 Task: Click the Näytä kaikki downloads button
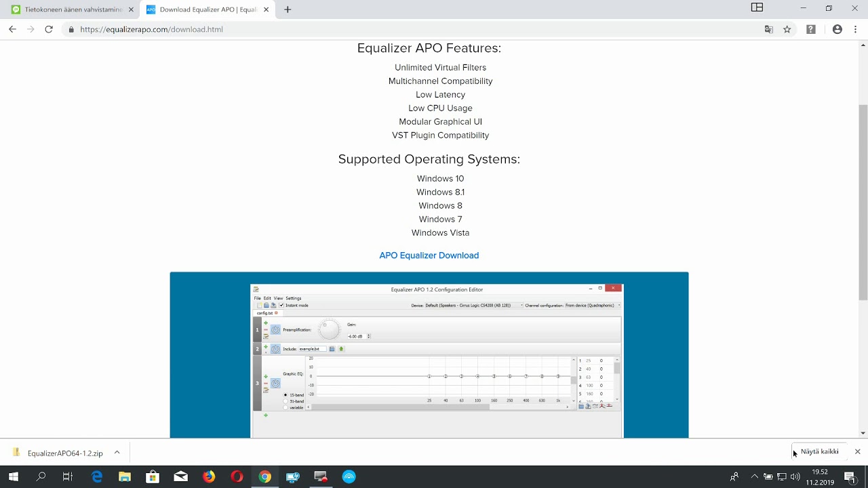[x=819, y=451]
